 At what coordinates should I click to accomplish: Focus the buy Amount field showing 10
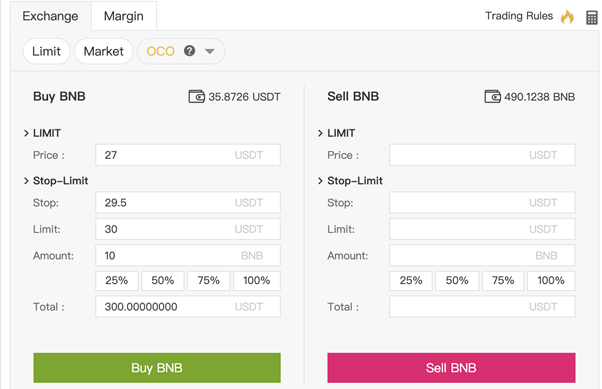coord(188,255)
